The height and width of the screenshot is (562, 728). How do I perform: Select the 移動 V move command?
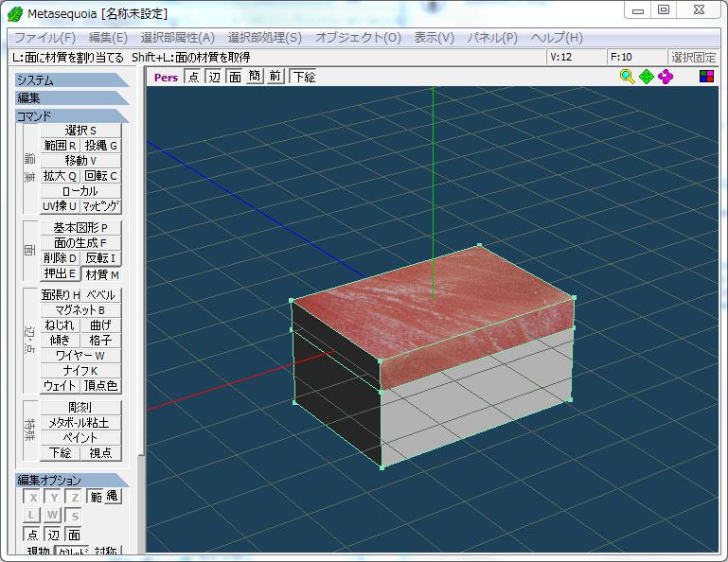point(80,161)
